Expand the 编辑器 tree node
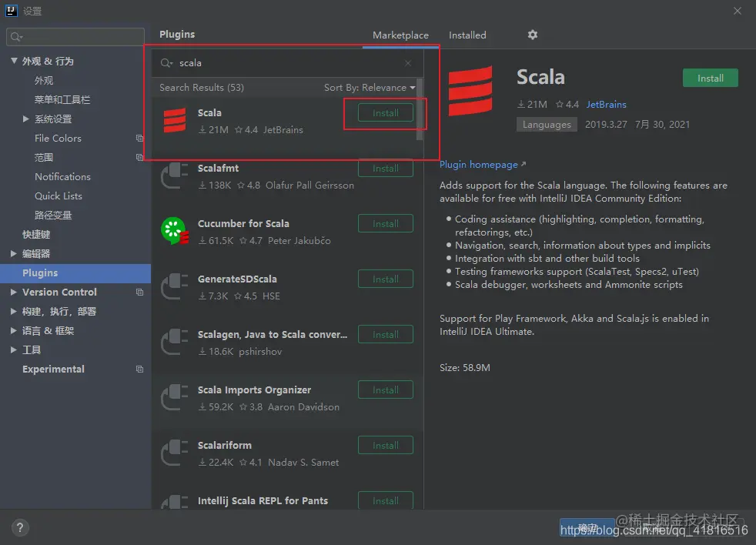Viewport: 756px width, 545px height. click(x=14, y=254)
